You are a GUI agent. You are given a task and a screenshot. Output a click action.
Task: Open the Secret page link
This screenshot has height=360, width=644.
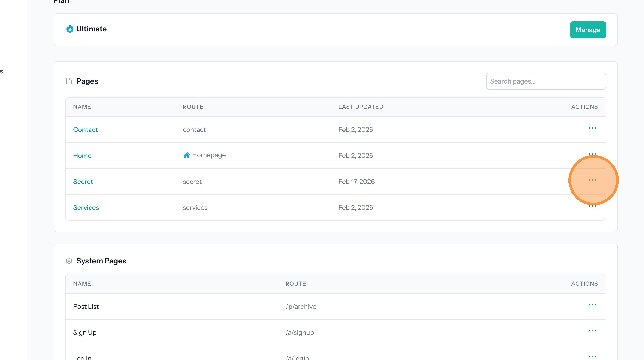[83, 182]
